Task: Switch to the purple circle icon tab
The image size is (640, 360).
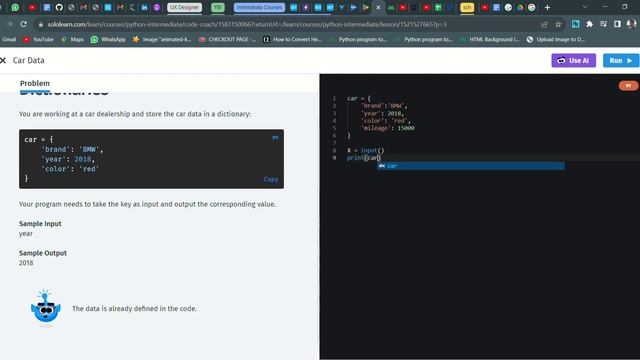Action: click(157, 7)
